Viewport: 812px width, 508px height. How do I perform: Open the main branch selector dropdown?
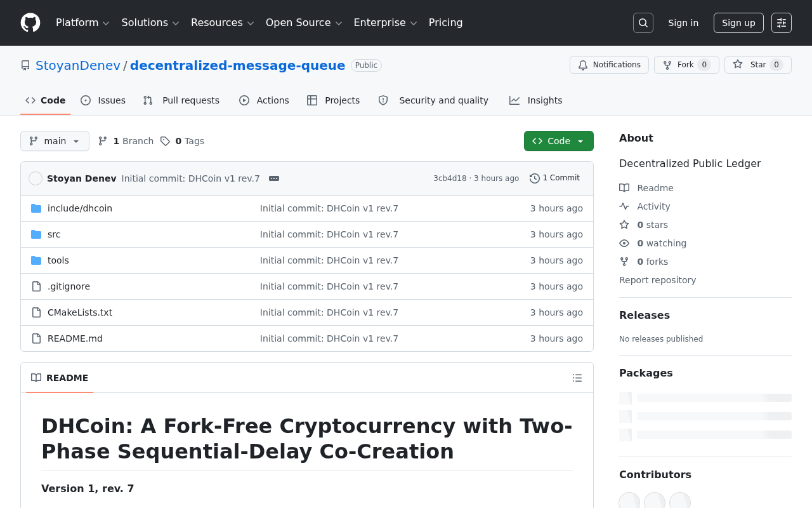[55, 141]
